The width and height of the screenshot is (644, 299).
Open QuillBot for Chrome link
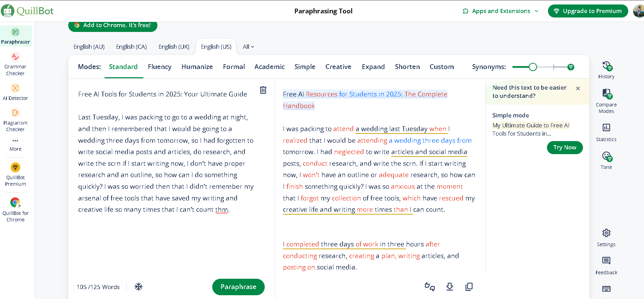point(15,210)
